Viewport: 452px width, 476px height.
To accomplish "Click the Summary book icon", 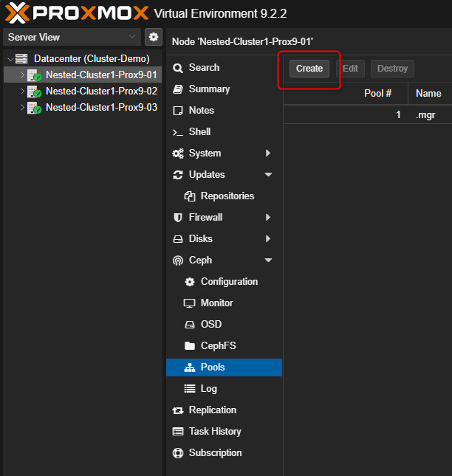I will tap(178, 89).
